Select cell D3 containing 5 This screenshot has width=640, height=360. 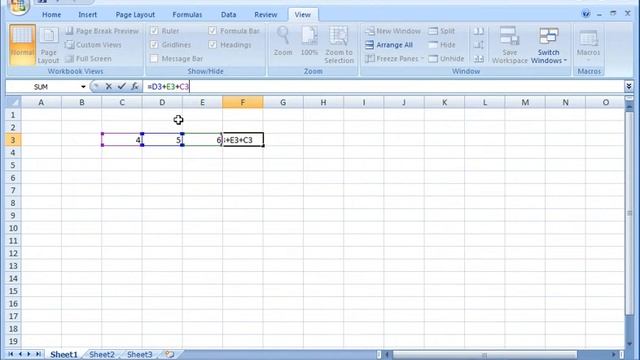[162, 140]
